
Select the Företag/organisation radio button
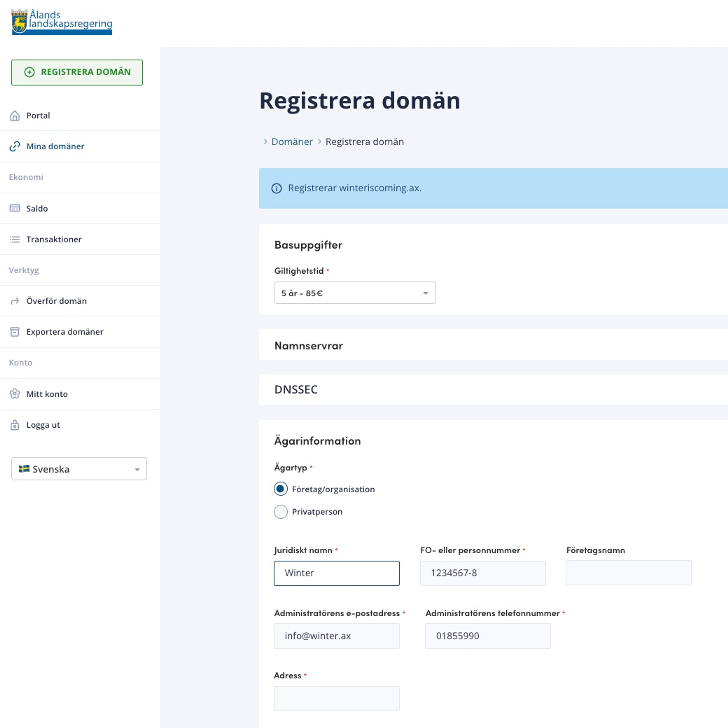point(281,489)
